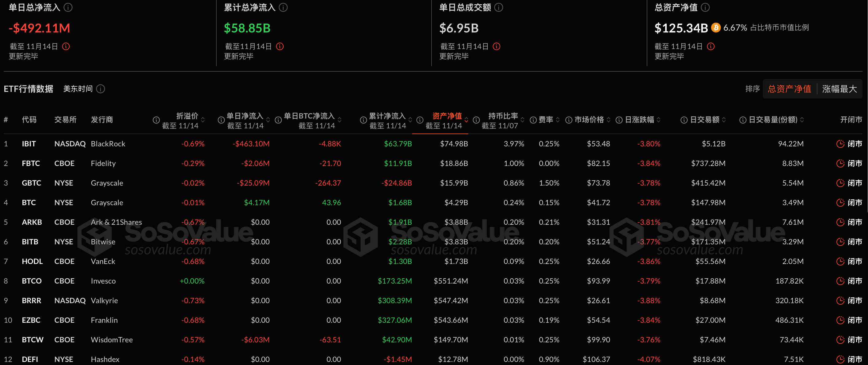This screenshot has height=365, width=868.
Task: Click the info icon on the 折溢价 column header
Action: click(156, 120)
